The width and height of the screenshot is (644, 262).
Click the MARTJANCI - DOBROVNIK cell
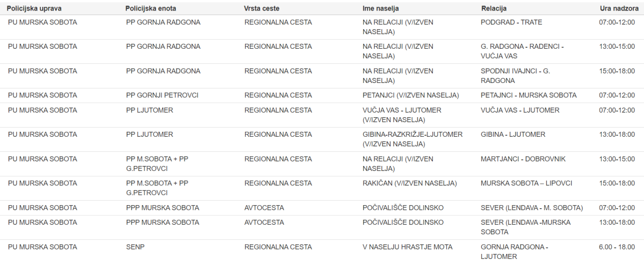pos(523,159)
